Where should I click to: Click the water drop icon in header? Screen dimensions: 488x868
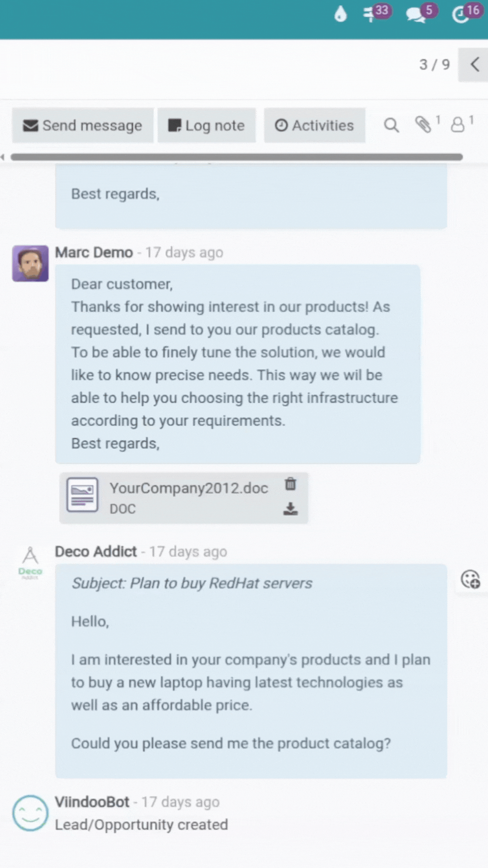click(x=340, y=14)
